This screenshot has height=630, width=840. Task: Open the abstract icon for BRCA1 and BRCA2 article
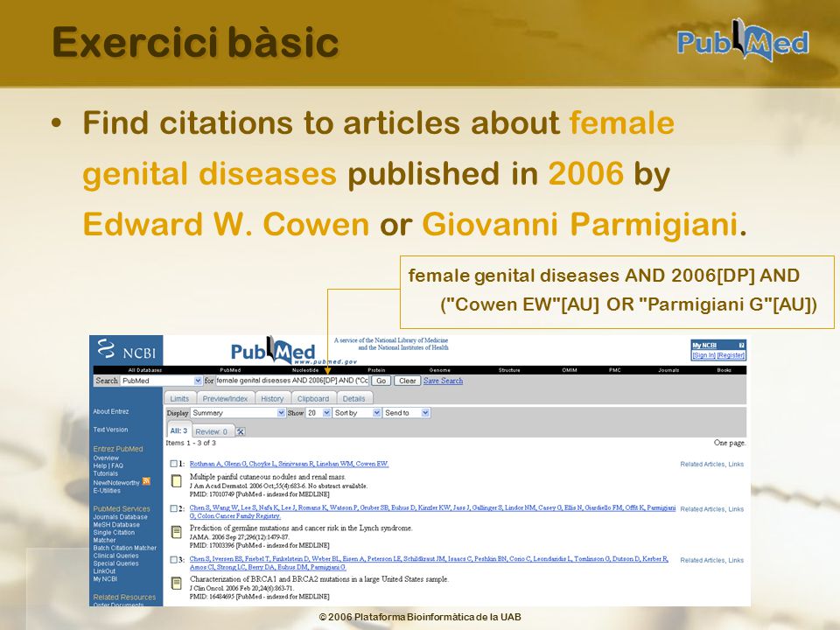pyautogui.click(x=176, y=583)
